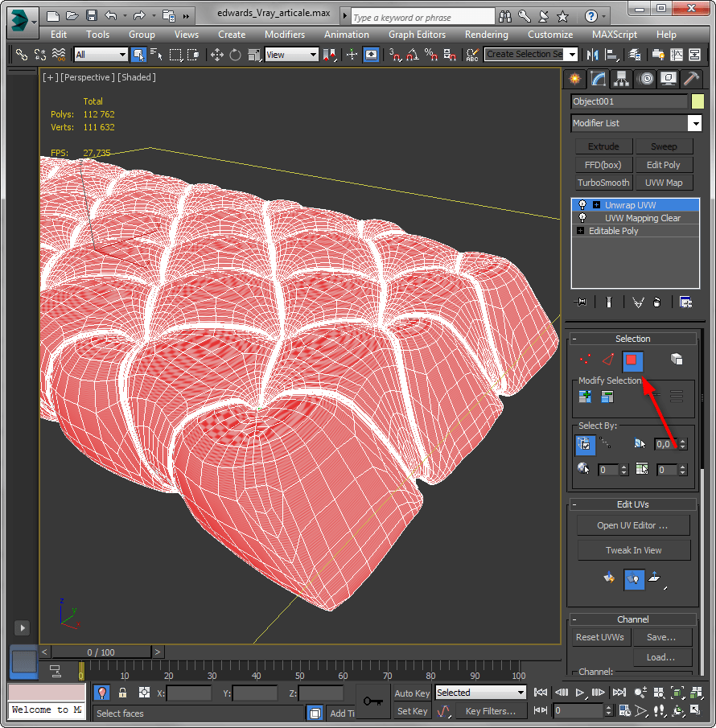Screen dimensions: 716x728
Task: Click the Configure Modifier Sets icon
Action: [685, 302]
